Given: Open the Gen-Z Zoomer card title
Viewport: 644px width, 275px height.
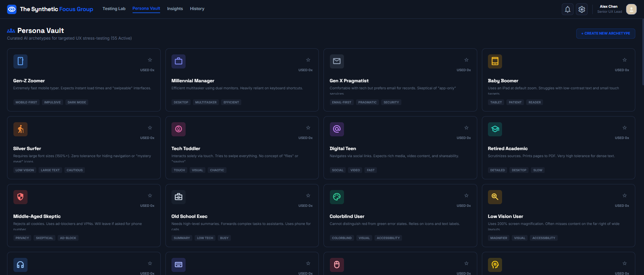Looking at the screenshot, I should [29, 81].
